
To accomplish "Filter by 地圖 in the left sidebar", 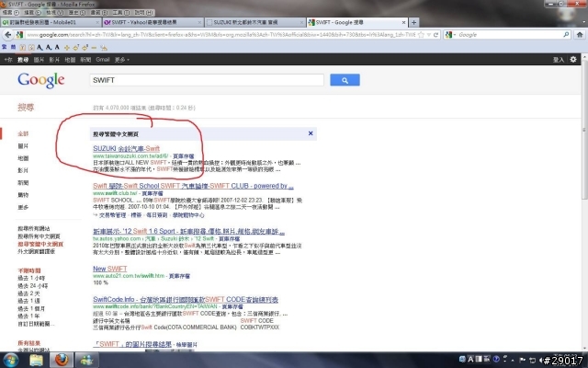I will 23,158.
